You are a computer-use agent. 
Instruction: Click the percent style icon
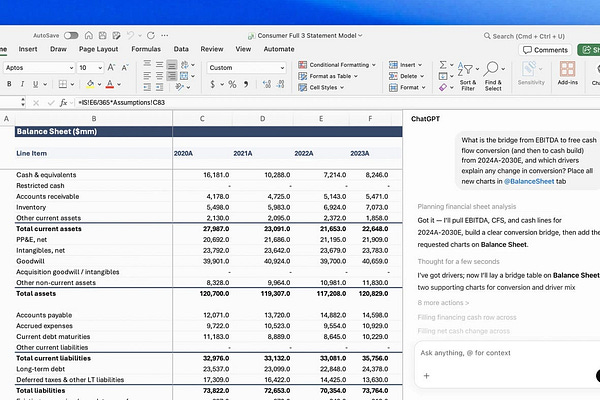click(x=233, y=85)
